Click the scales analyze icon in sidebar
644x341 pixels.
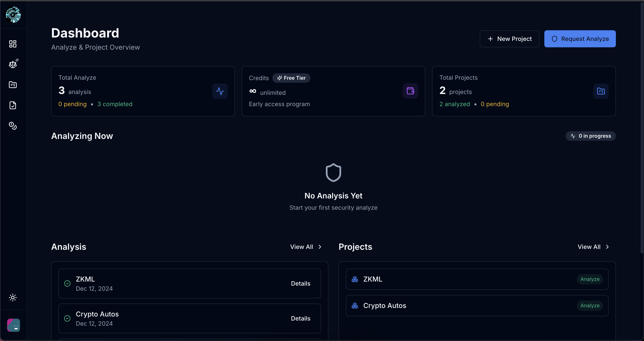13,64
